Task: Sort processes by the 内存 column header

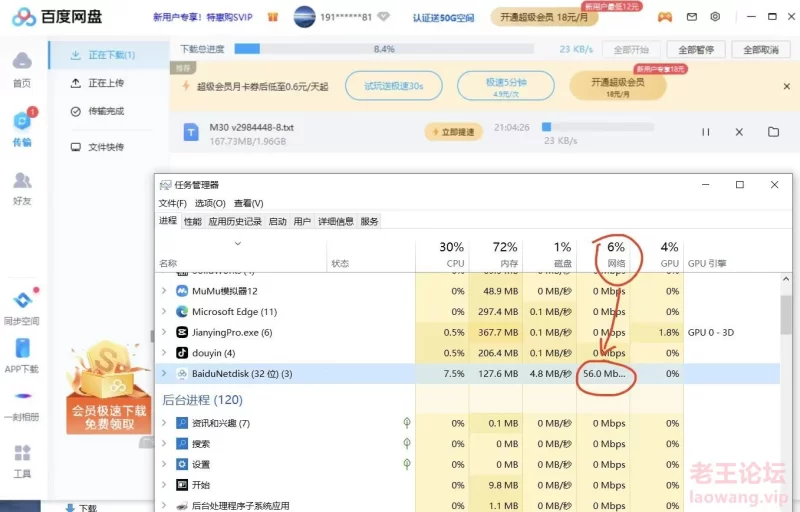Action: click(x=496, y=253)
